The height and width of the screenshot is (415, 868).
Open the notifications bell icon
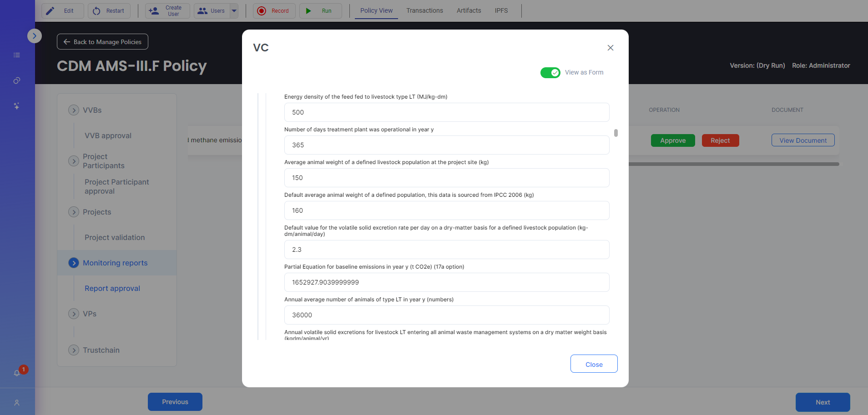tap(17, 373)
